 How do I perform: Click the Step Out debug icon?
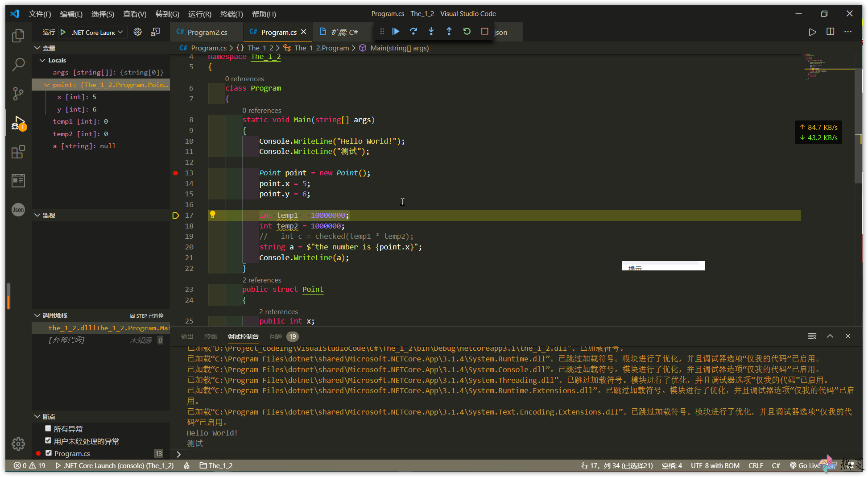[x=449, y=32]
